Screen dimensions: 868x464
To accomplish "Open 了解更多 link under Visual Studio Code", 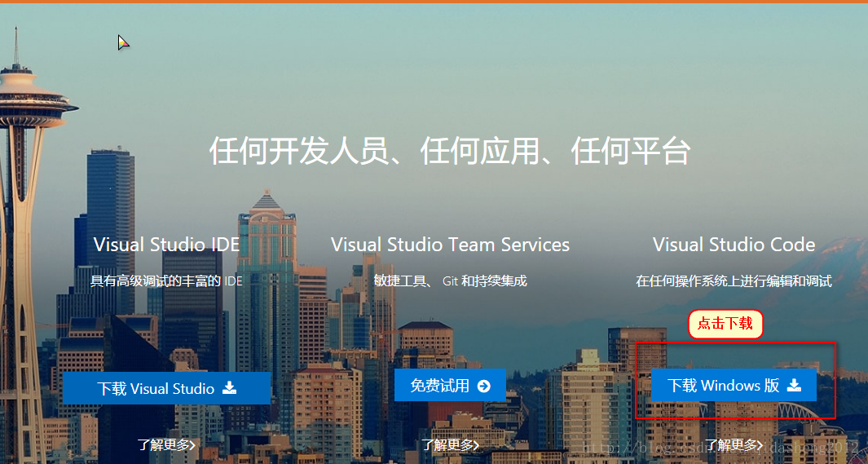I will [734, 444].
